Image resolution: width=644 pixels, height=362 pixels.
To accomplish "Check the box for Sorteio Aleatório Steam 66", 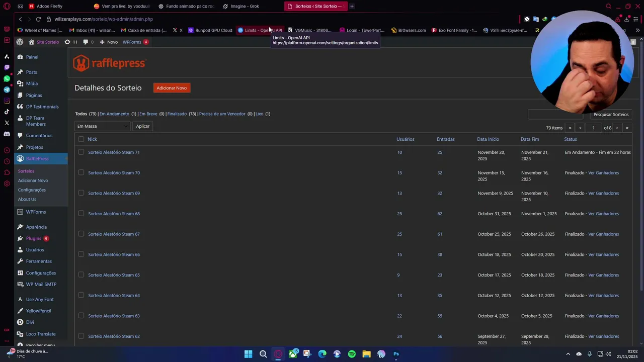I will [81, 254].
